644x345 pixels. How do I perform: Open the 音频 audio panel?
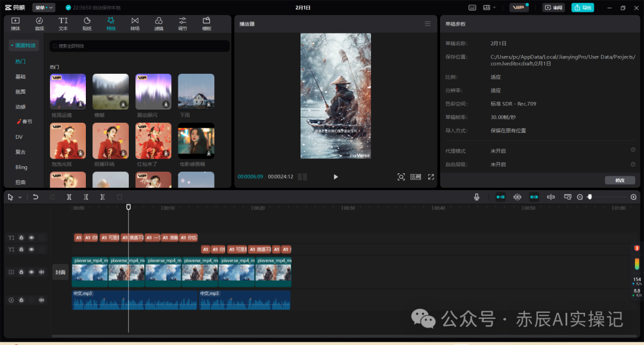[39, 24]
